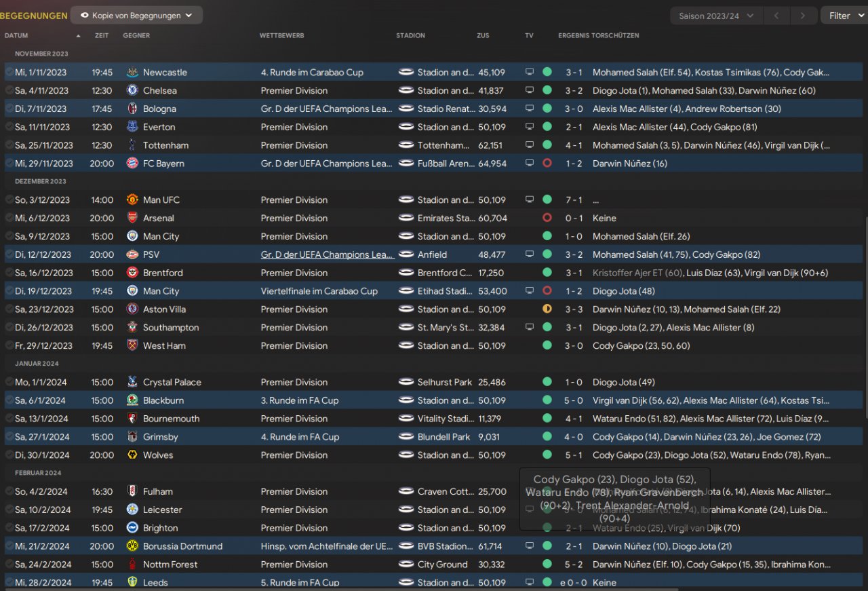Click the TV icon in the Chelsea row
Viewport: 868px width, 591px height.
point(530,91)
